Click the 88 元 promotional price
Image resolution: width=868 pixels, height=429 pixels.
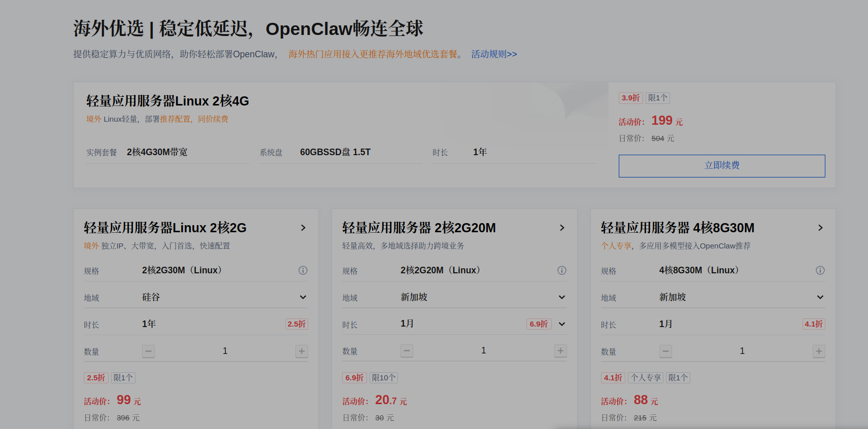point(646,400)
